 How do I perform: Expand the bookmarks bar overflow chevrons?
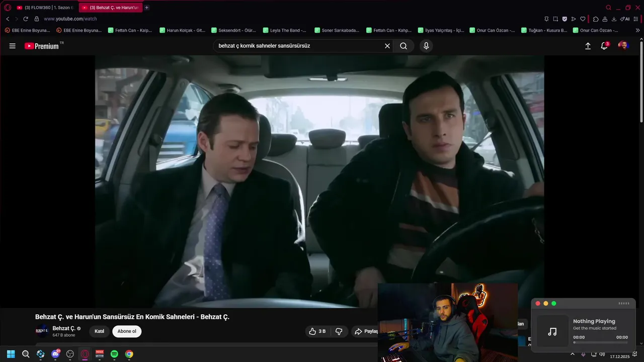[x=637, y=30]
